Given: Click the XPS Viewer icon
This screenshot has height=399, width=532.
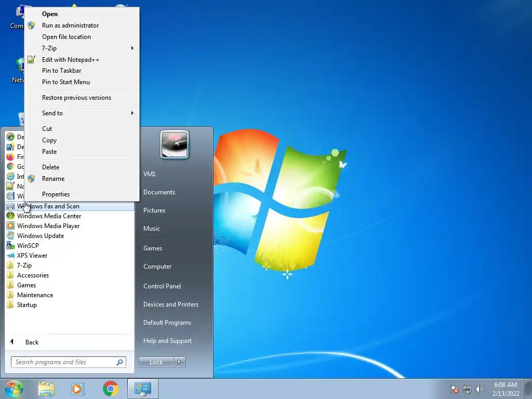Looking at the screenshot, I should 10,256.
